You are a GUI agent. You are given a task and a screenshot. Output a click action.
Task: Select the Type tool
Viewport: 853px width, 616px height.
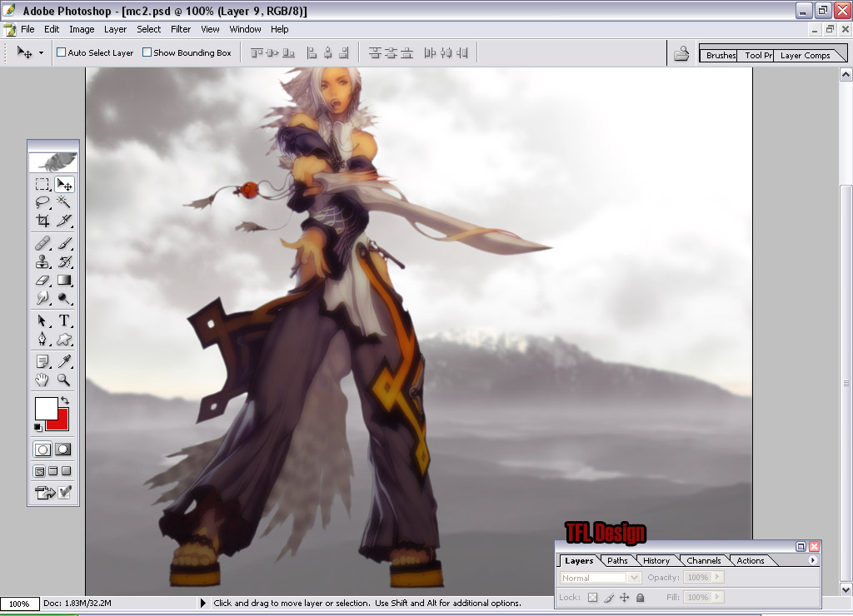point(64,320)
